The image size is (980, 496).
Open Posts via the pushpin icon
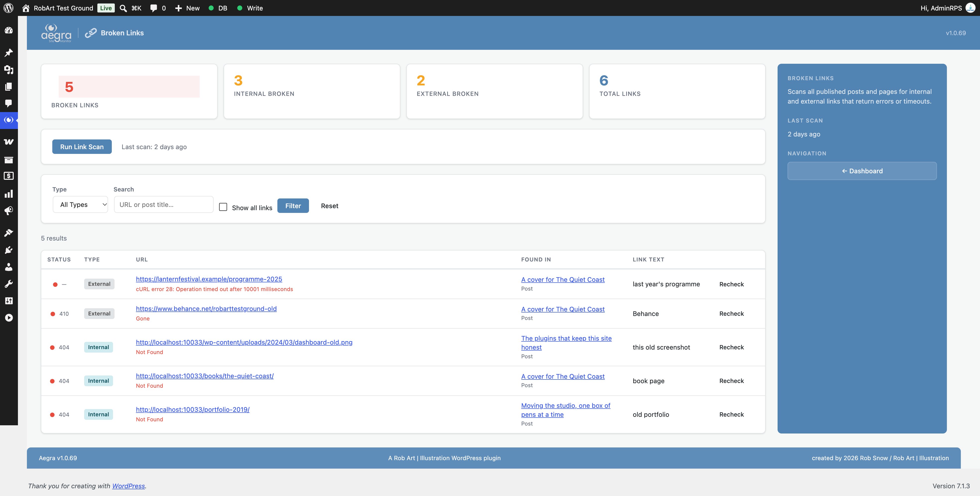coord(9,53)
